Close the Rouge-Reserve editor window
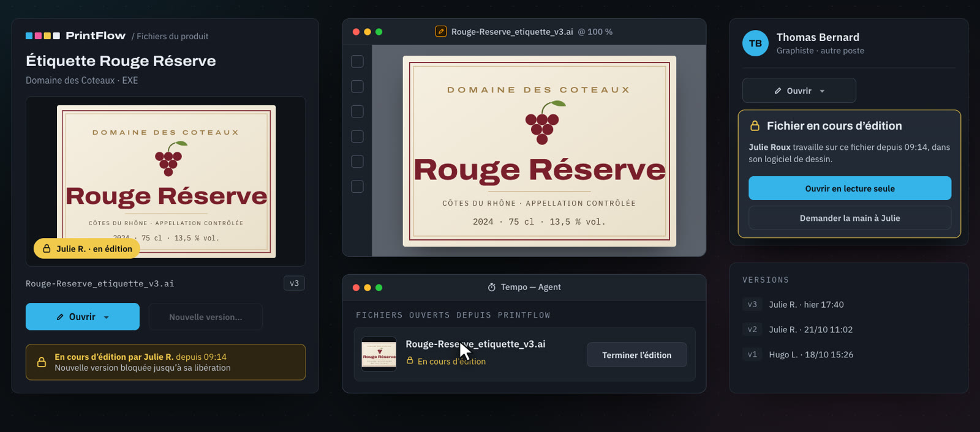 pos(356,32)
